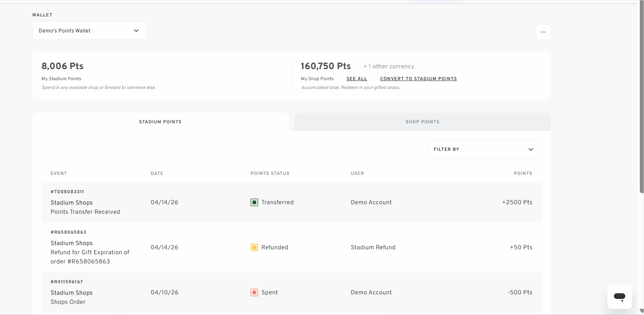Expand the Filter By dropdown

pyautogui.click(x=484, y=149)
